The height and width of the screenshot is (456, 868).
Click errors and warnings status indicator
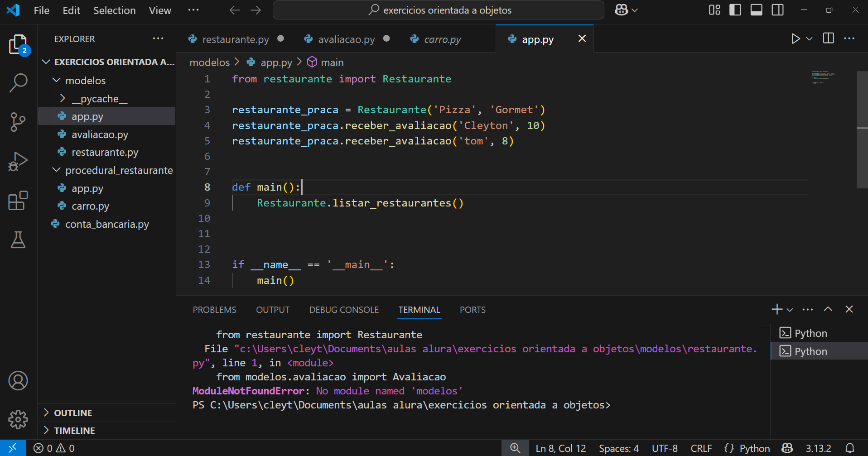click(x=54, y=448)
